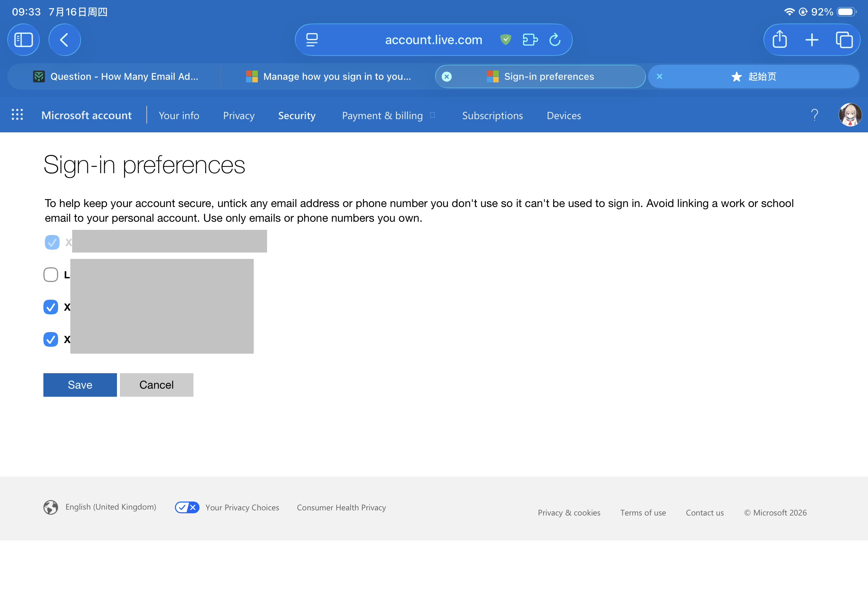Switch to the 起始页 start page tab
Image resolution: width=868 pixels, height=603 pixels.
coord(754,77)
